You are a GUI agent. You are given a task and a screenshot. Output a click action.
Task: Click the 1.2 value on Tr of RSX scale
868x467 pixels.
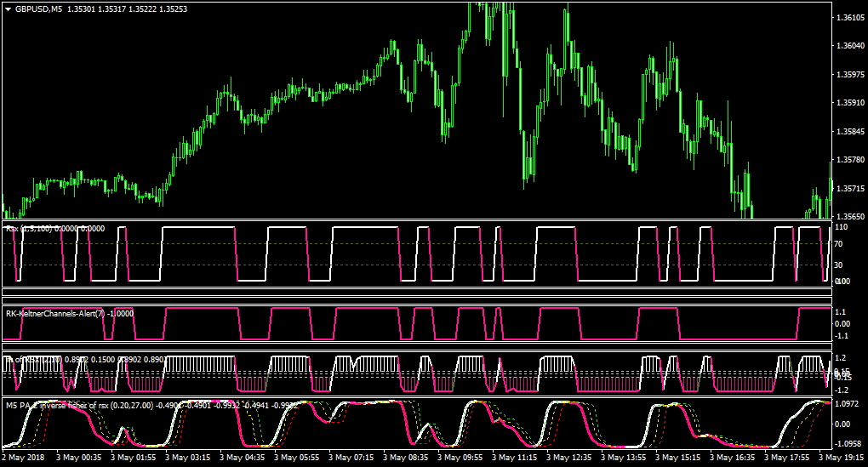click(840, 358)
